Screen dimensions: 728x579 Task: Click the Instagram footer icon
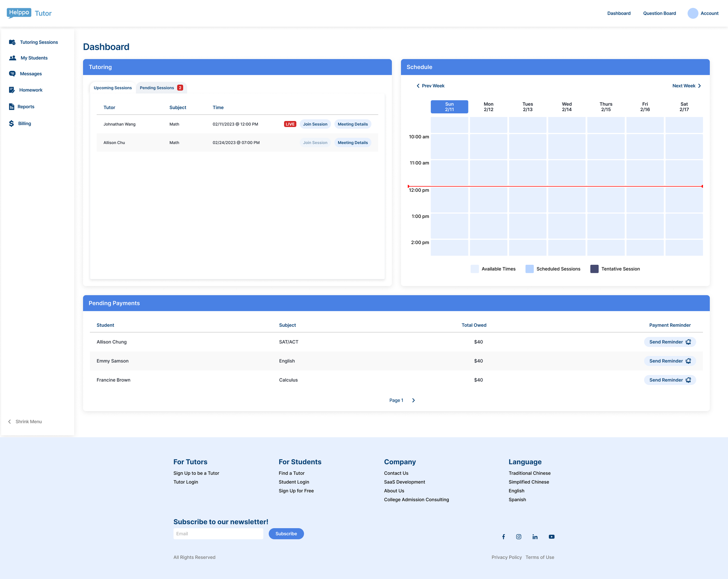(519, 537)
